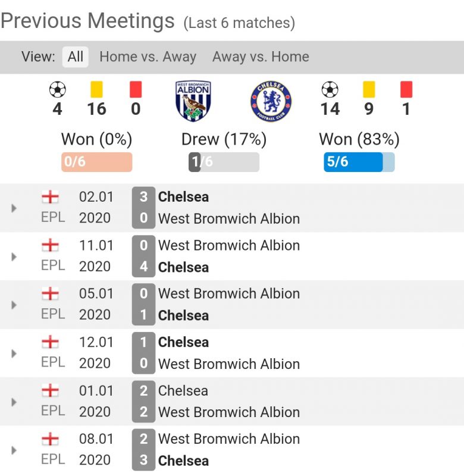Click the West Bromwich Albion crest
Screen dimensions: 464x476
point(193,101)
